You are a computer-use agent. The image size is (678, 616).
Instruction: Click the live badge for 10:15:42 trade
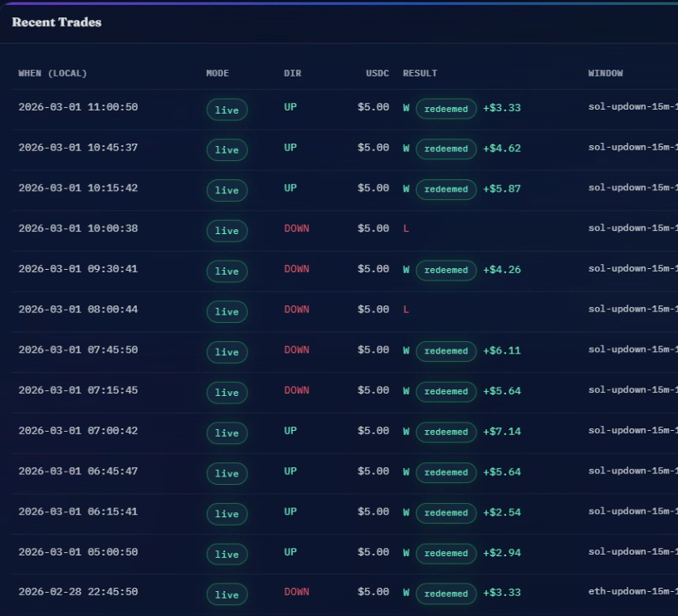[227, 190]
